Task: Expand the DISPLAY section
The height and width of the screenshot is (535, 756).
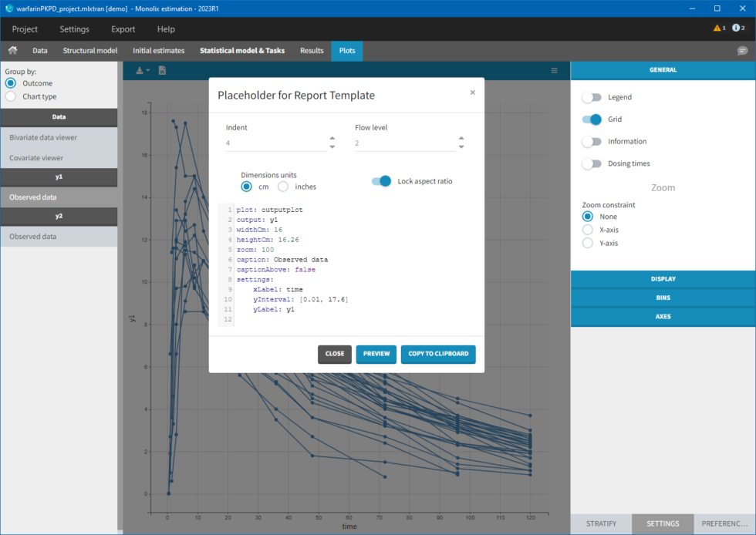Action: (x=663, y=279)
